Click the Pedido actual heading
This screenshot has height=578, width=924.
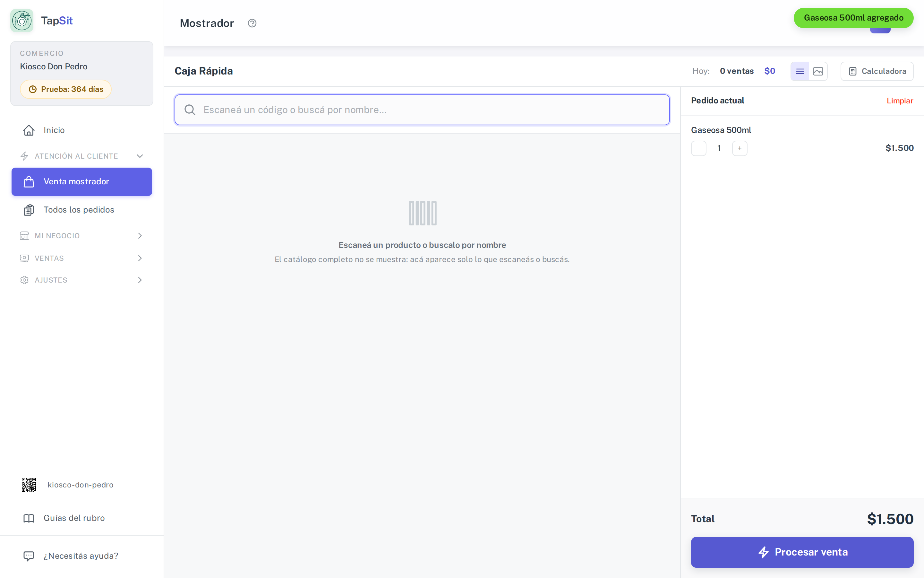(x=717, y=101)
